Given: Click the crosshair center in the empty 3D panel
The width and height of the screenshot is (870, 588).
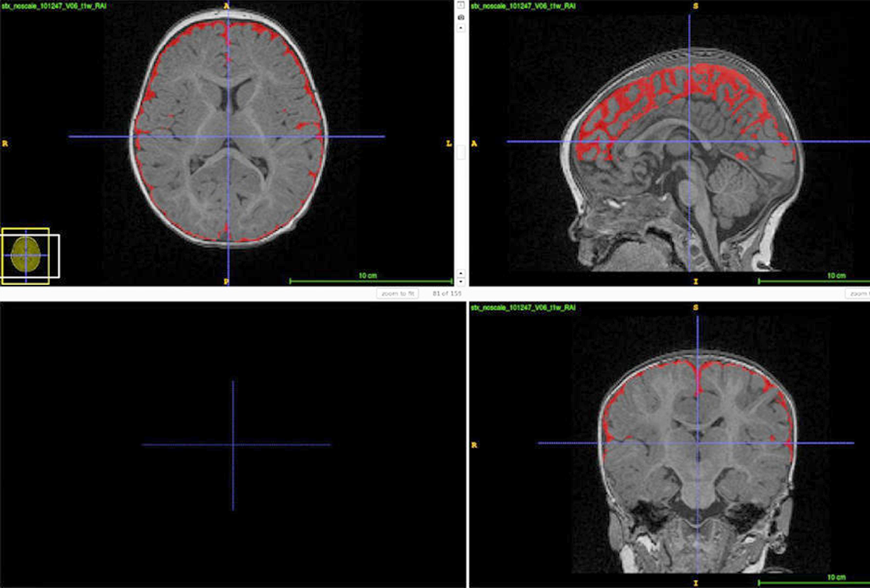Looking at the screenshot, I should [233, 444].
